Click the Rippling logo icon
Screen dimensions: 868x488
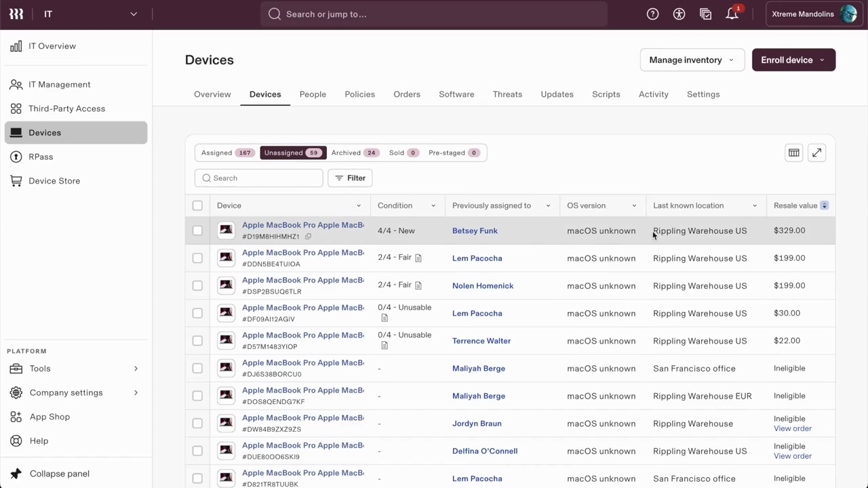(x=16, y=14)
